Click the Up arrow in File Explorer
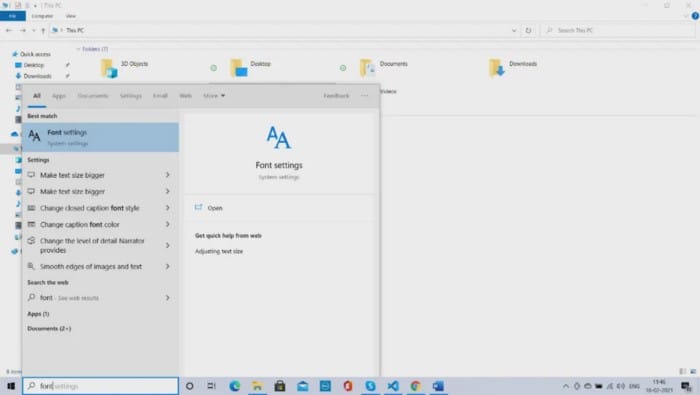 [x=43, y=30]
